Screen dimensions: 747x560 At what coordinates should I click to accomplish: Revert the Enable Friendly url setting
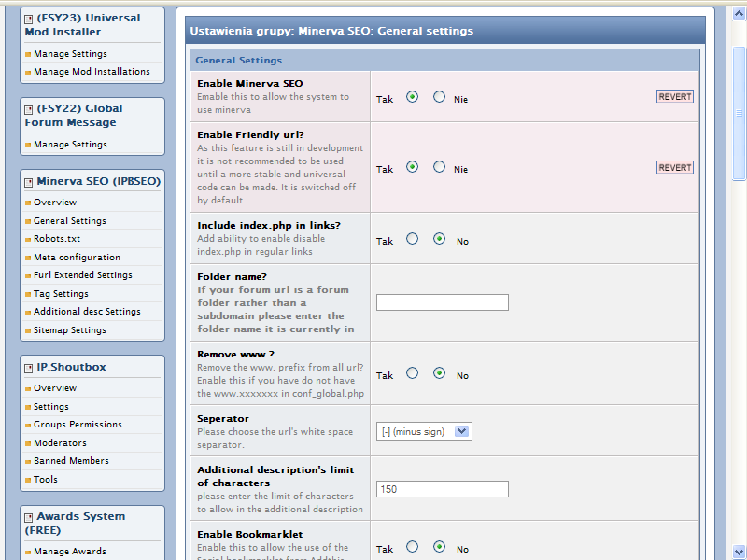point(674,168)
